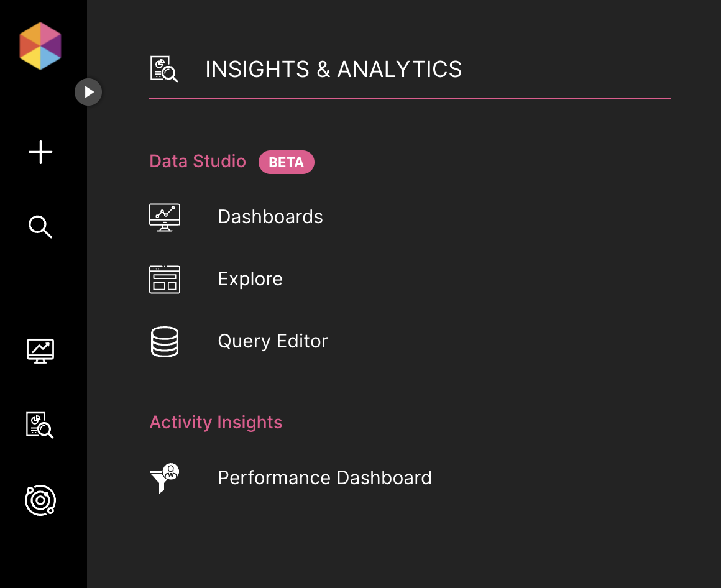Select the Activity Insights heading

[216, 422]
